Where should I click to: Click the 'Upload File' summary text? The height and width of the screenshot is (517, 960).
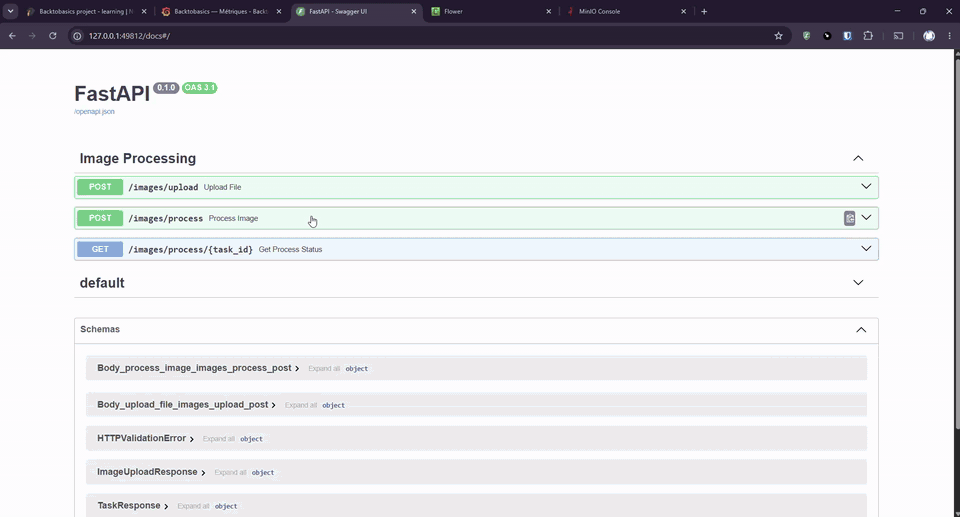point(222,187)
